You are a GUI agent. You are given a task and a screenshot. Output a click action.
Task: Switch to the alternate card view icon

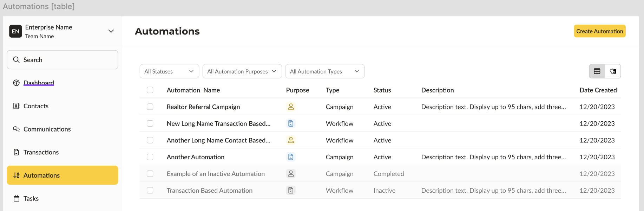[x=613, y=71]
